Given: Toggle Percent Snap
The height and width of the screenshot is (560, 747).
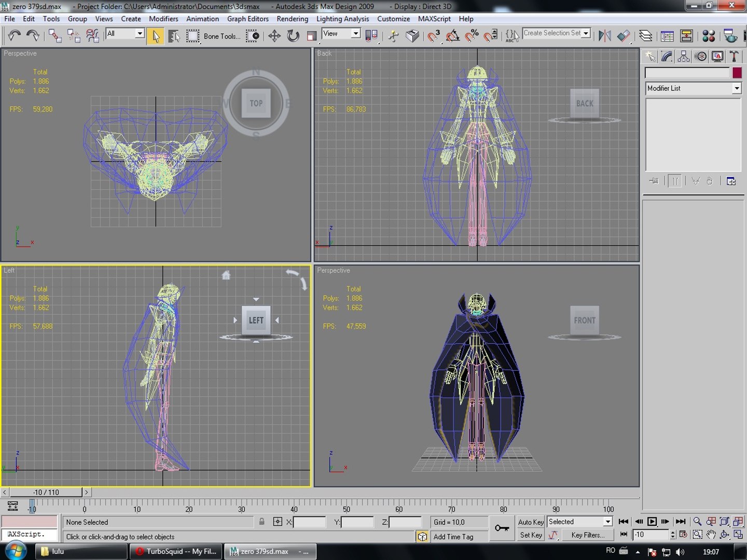Looking at the screenshot, I should [472, 36].
